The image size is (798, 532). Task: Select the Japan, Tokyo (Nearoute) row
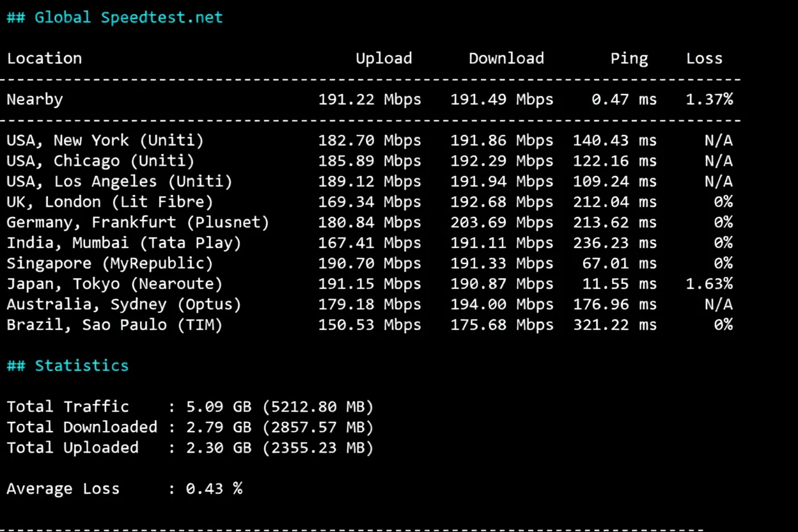tap(114, 283)
